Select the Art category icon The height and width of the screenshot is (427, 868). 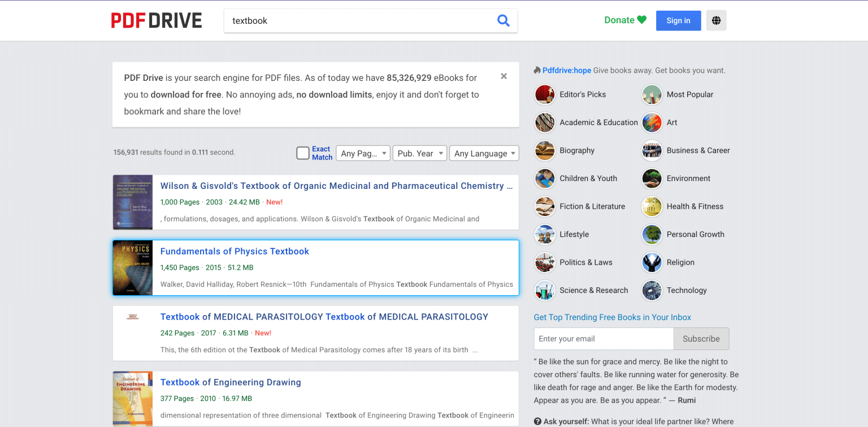pyautogui.click(x=652, y=123)
